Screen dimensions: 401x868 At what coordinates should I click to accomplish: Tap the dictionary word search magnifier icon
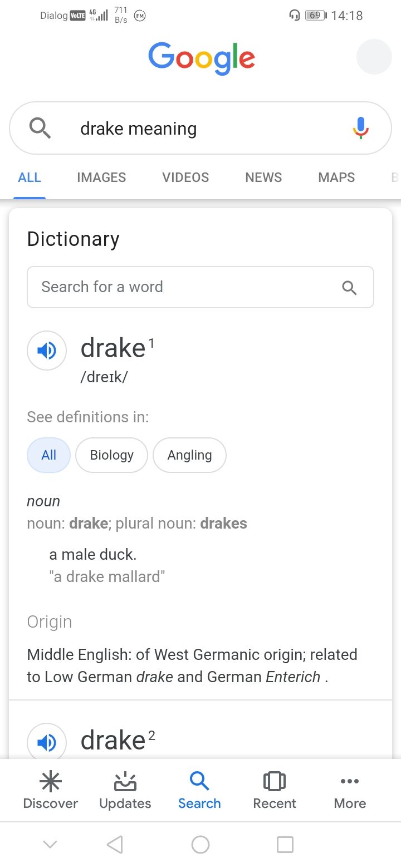349,288
